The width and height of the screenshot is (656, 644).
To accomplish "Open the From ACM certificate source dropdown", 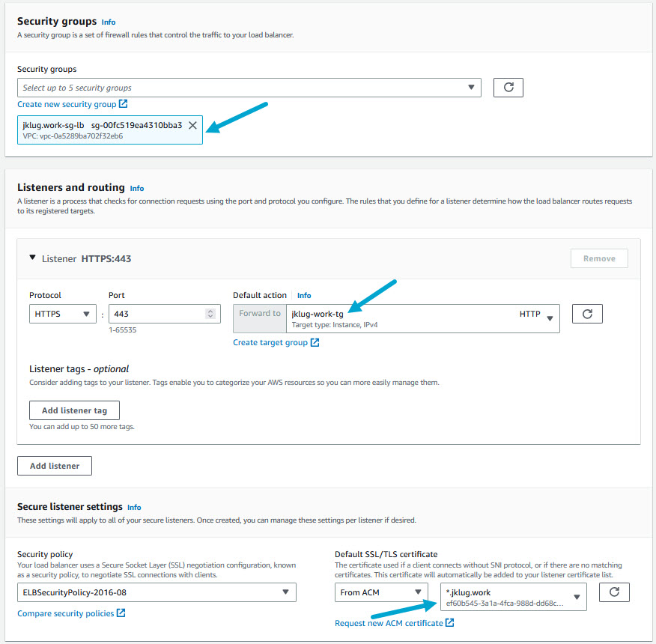I will (381, 592).
